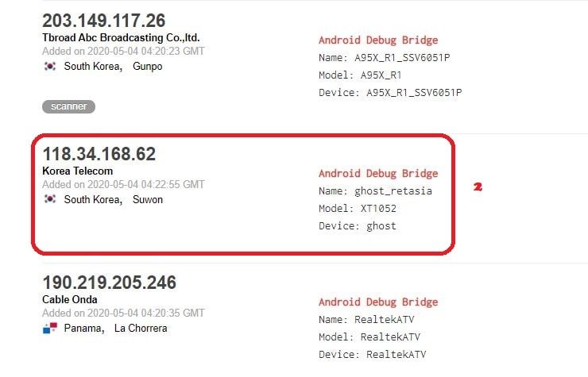Click the South Korea flag beside Suwon

click(50, 199)
